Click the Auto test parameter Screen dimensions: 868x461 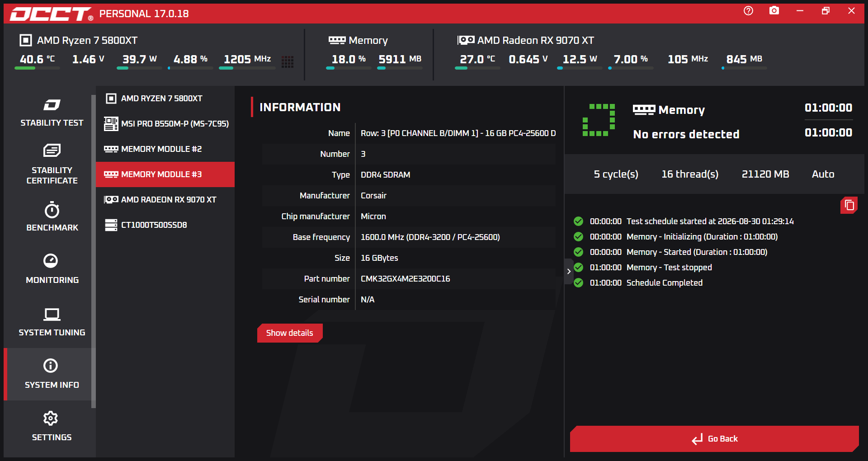coord(823,174)
